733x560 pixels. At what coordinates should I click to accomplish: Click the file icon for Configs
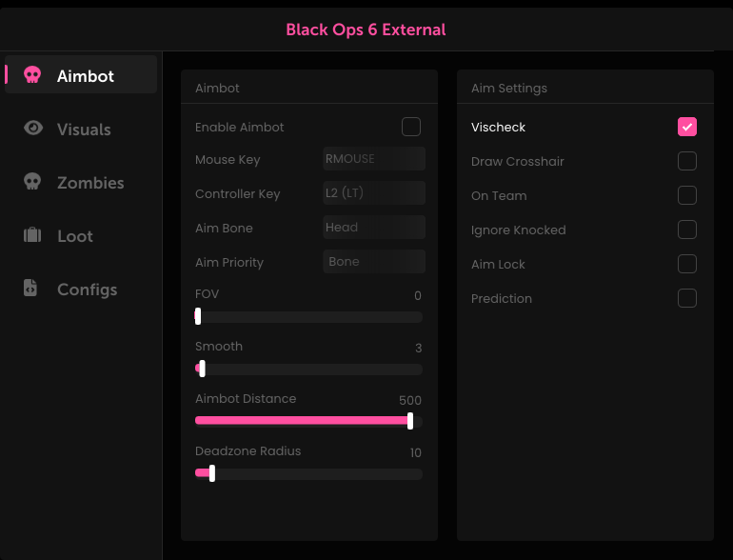tap(31, 289)
